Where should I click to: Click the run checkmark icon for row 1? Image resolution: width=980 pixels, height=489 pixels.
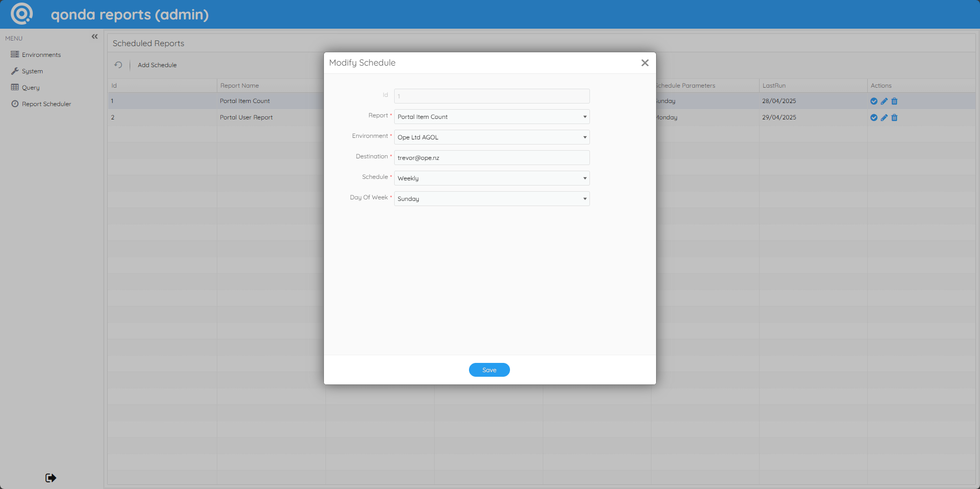874,101
